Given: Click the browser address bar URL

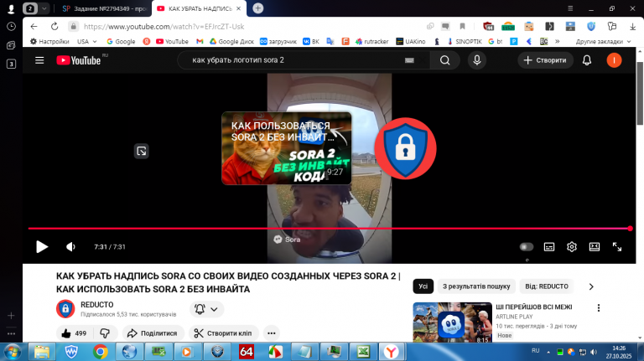Looking at the screenshot, I should coord(164,26).
